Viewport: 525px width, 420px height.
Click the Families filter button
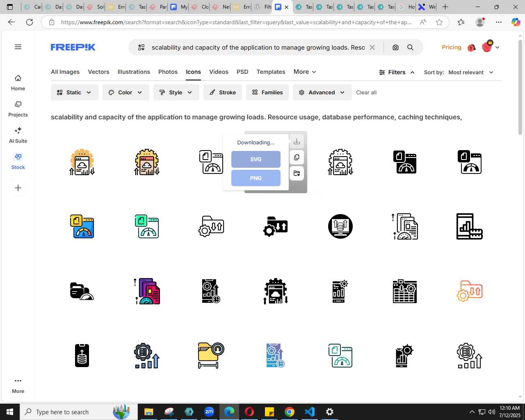pyautogui.click(x=267, y=92)
